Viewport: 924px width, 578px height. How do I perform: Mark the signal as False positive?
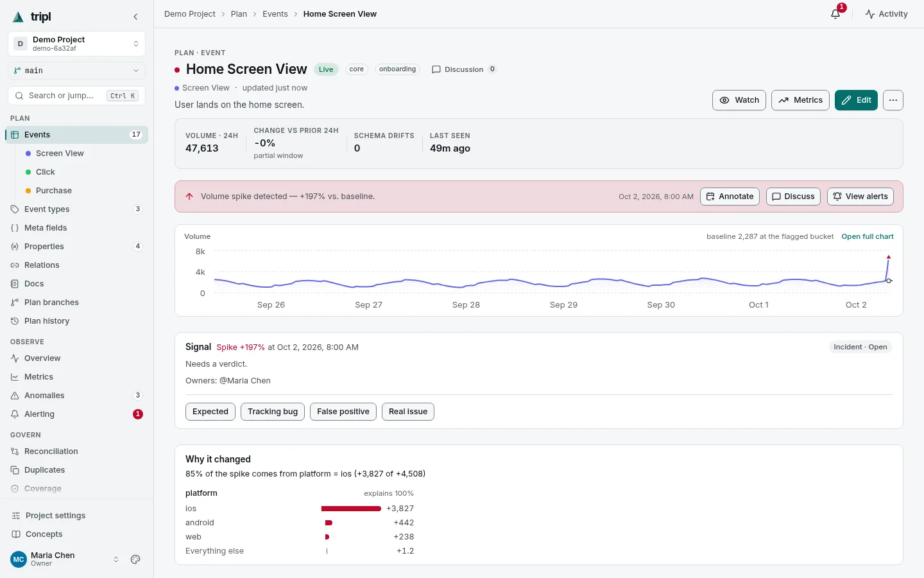tap(343, 412)
